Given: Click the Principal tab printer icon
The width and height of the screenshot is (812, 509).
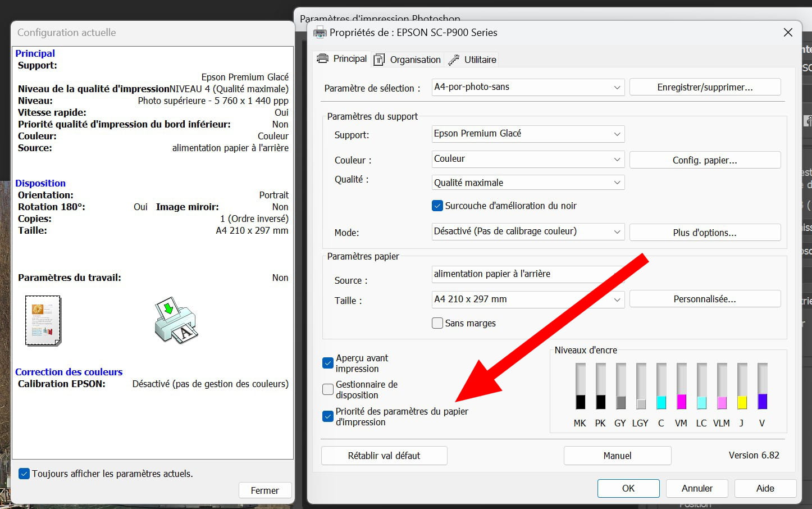Looking at the screenshot, I should pyautogui.click(x=322, y=58).
